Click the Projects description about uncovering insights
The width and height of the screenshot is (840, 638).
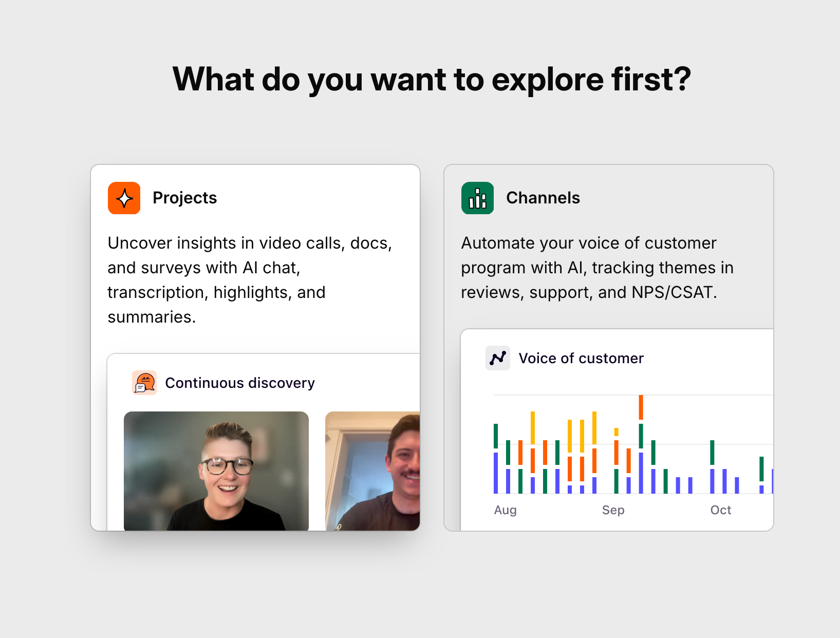pyautogui.click(x=250, y=279)
